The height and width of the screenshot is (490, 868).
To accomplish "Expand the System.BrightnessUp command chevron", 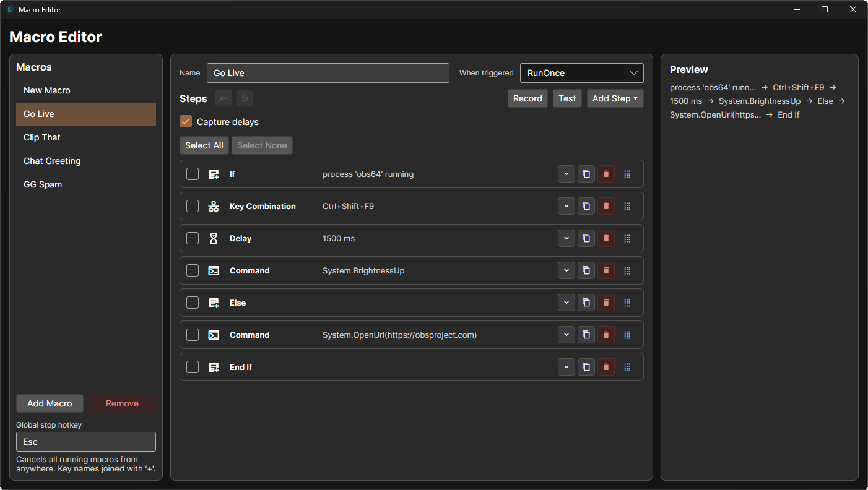I will pos(566,270).
